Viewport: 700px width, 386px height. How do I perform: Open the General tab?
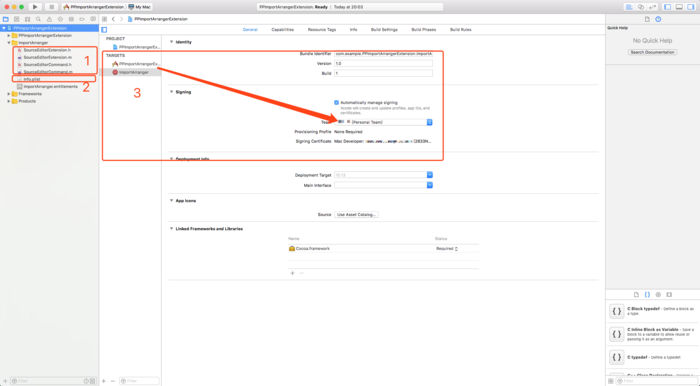coord(250,30)
